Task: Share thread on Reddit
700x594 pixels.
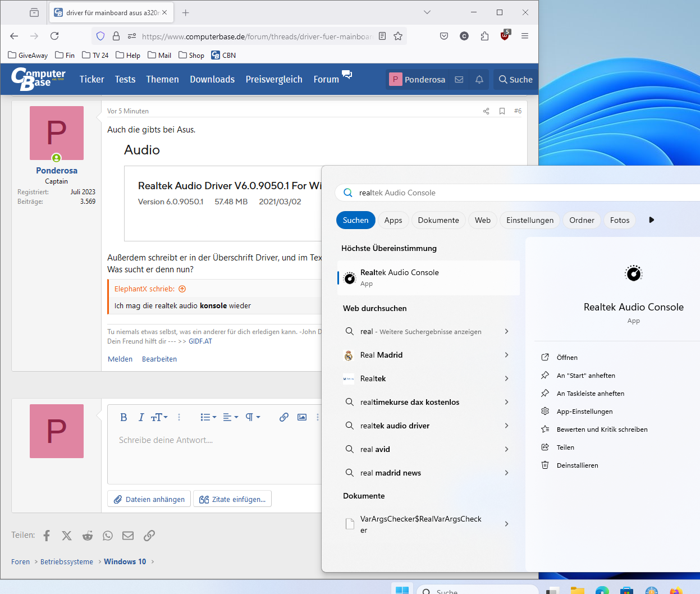Action: 88,536
